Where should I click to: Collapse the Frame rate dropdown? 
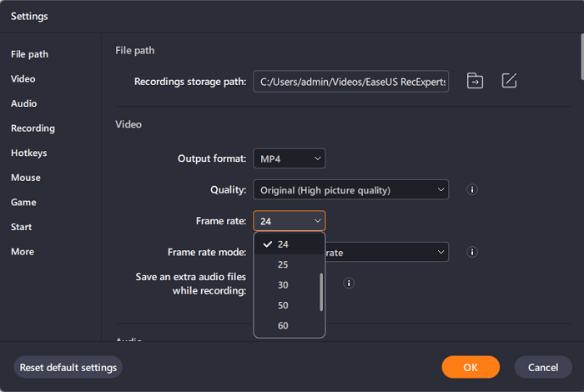(x=289, y=221)
